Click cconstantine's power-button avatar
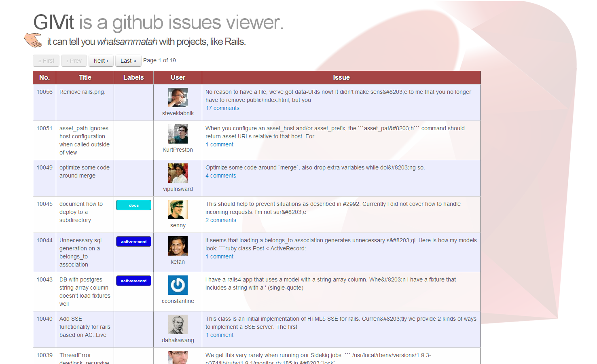The image size is (597, 364). pos(178,285)
